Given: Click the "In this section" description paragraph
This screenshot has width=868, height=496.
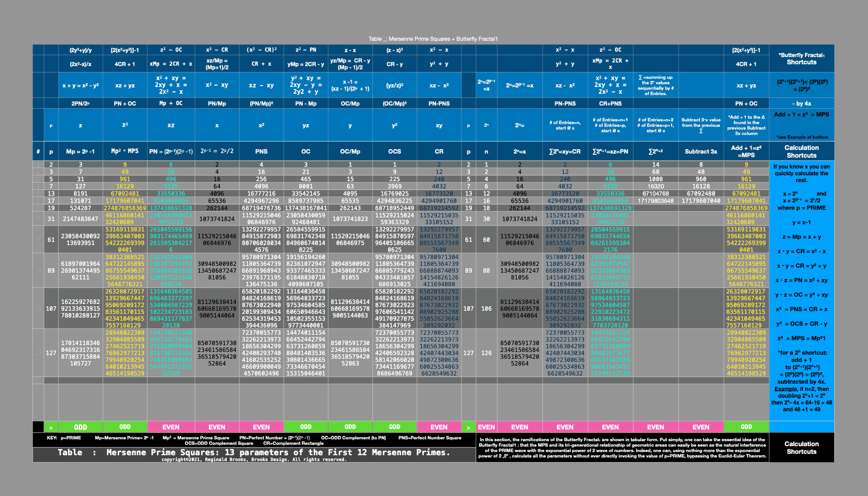Looking at the screenshot, I should pyautogui.click(x=622, y=448).
